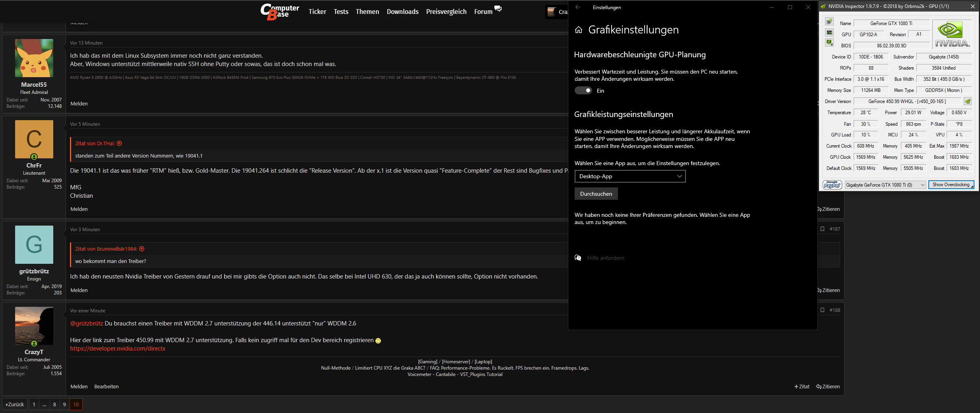Go back using the Einstellungen back arrow
980x413 pixels.
578,7
